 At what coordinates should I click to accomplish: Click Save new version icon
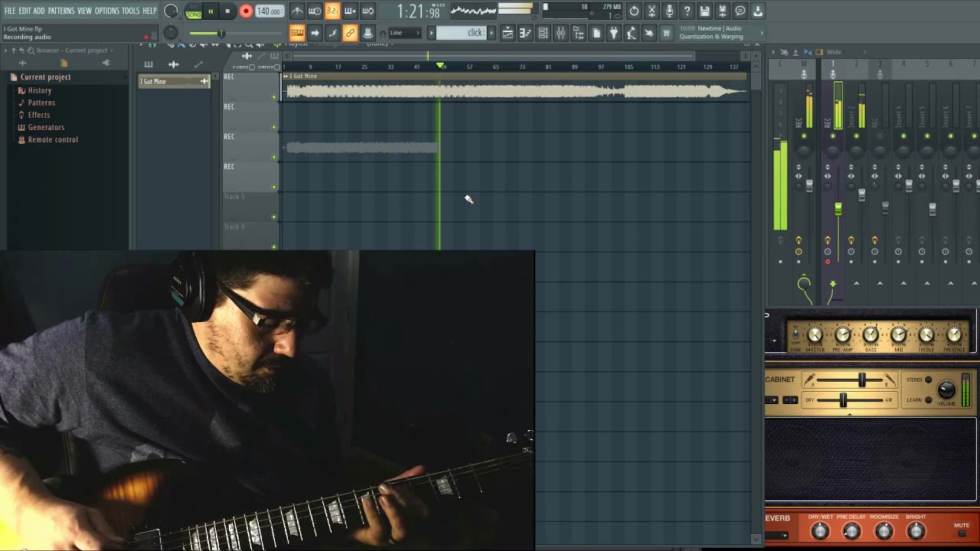722,11
